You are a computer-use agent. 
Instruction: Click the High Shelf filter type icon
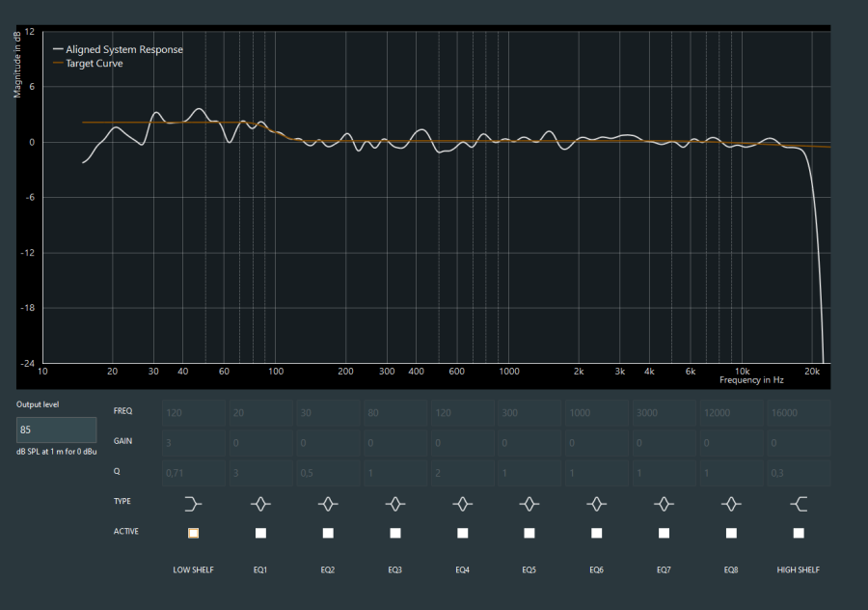tap(798, 503)
